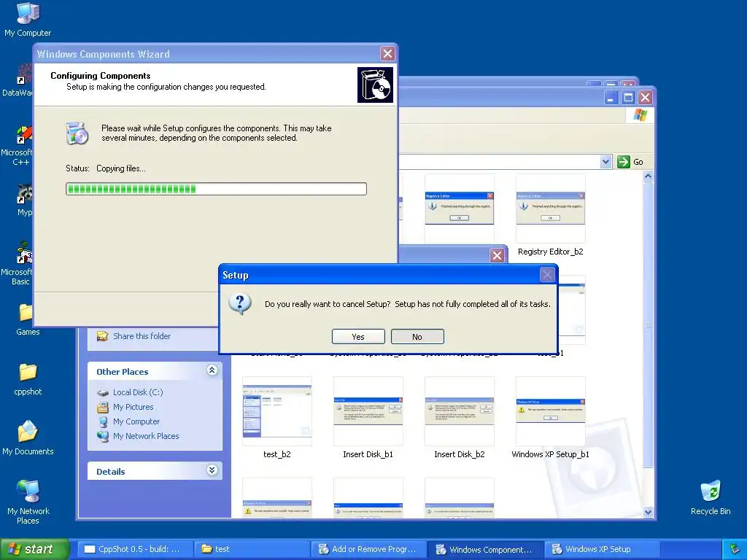Maximize the test folder window
747x560 pixels.
(628, 98)
